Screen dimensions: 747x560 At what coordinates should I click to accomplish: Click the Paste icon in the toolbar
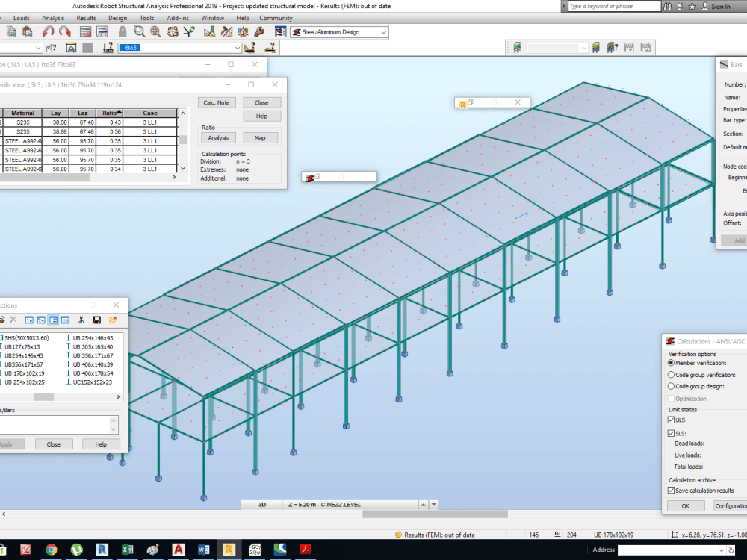[x=27, y=32]
